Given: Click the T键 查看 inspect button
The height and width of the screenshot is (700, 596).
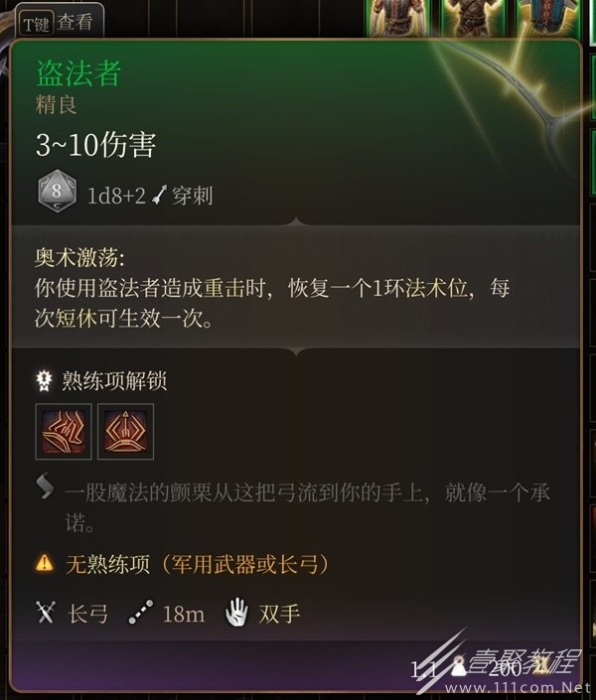Looking at the screenshot, I should tap(60, 22).
